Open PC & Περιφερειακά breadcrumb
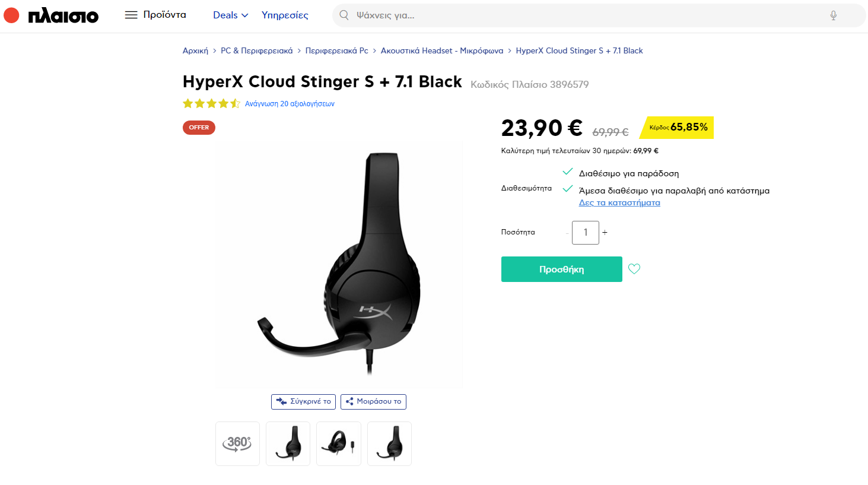The height and width of the screenshot is (485, 868). (257, 51)
